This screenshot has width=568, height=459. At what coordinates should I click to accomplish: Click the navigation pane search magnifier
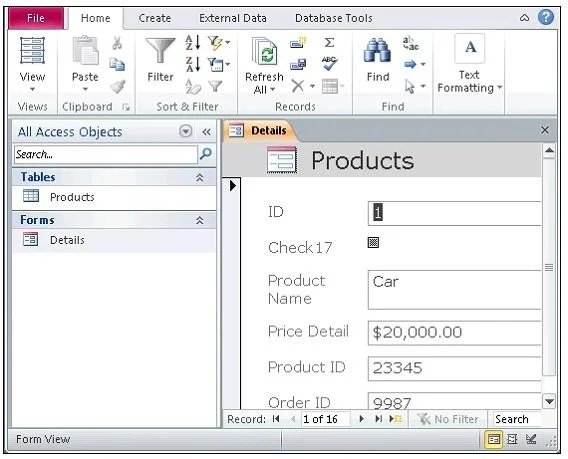206,154
